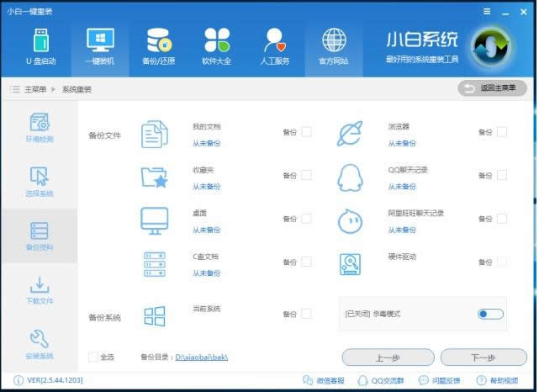The width and height of the screenshot is (539, 392).
Task: Click 从未备份 link under 我的文档
Action: [x=206, y=143]
